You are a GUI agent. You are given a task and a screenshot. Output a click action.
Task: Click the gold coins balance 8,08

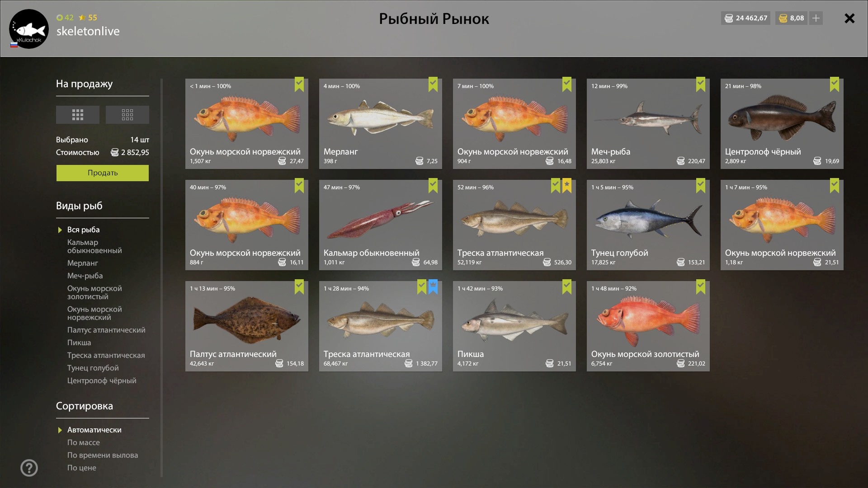[792, 18]
